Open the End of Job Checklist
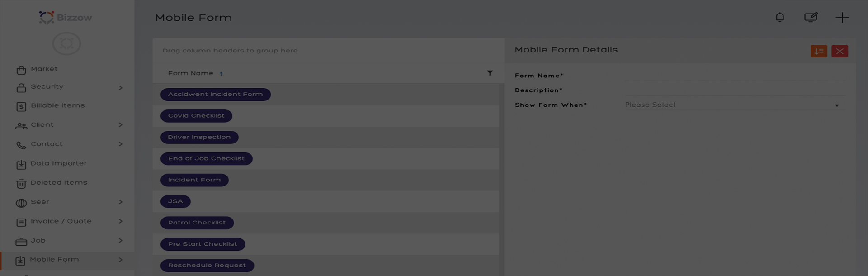 [206, 159]
